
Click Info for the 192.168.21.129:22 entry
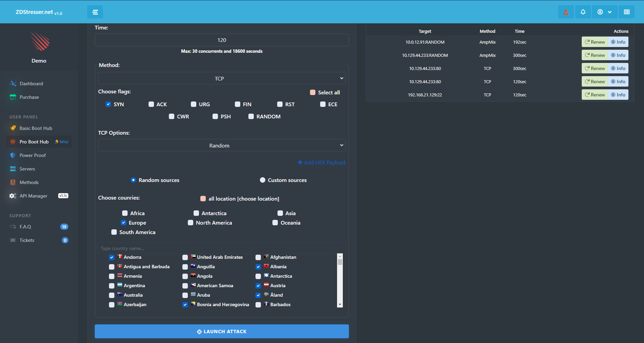coord(618,95)
